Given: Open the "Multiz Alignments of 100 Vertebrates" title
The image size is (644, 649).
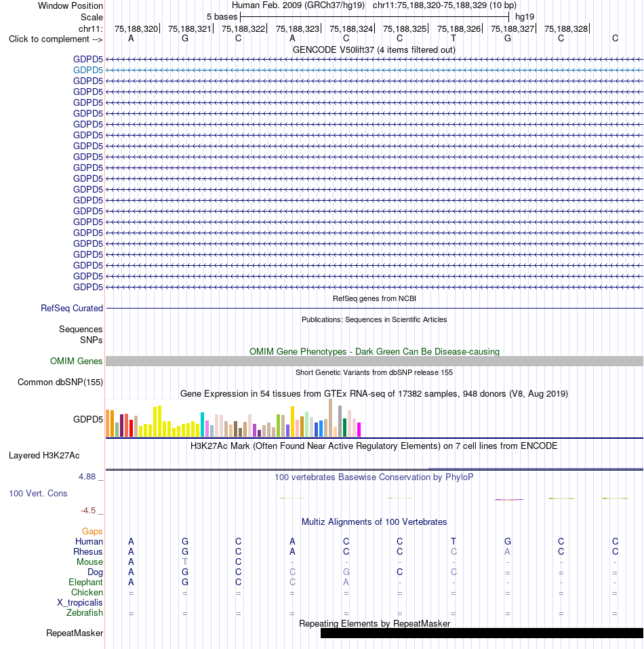Looking at the screenshot, I should pos(374,522).
